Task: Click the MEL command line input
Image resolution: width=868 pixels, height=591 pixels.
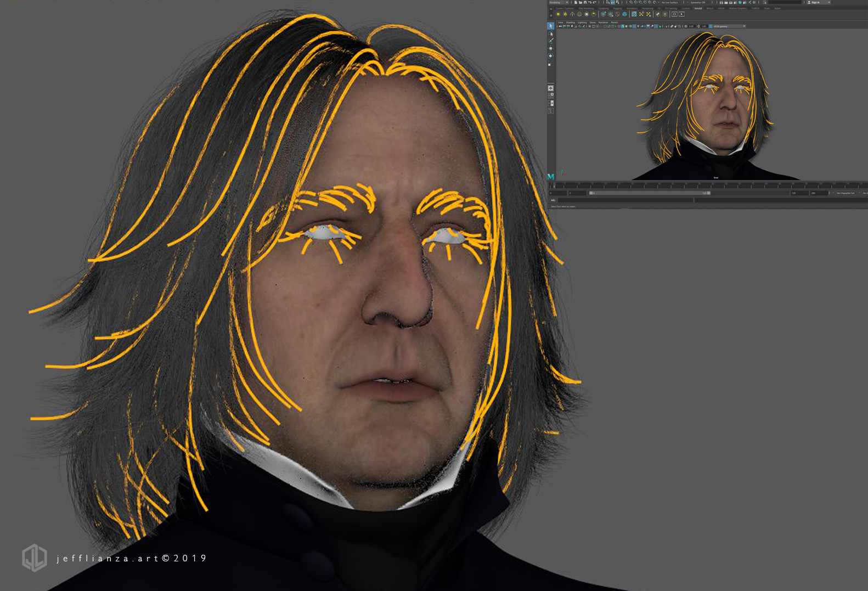Action: point(625,200)
